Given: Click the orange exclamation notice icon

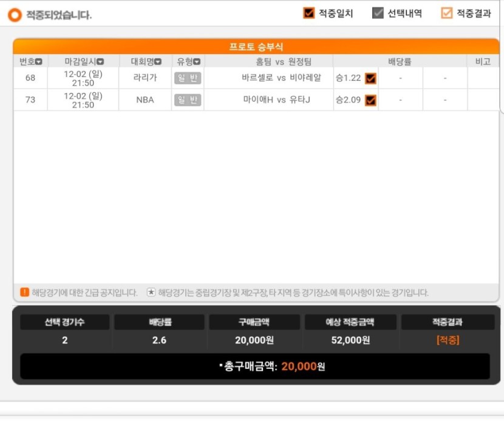Looking at the screenshot, I should point(24,292).
